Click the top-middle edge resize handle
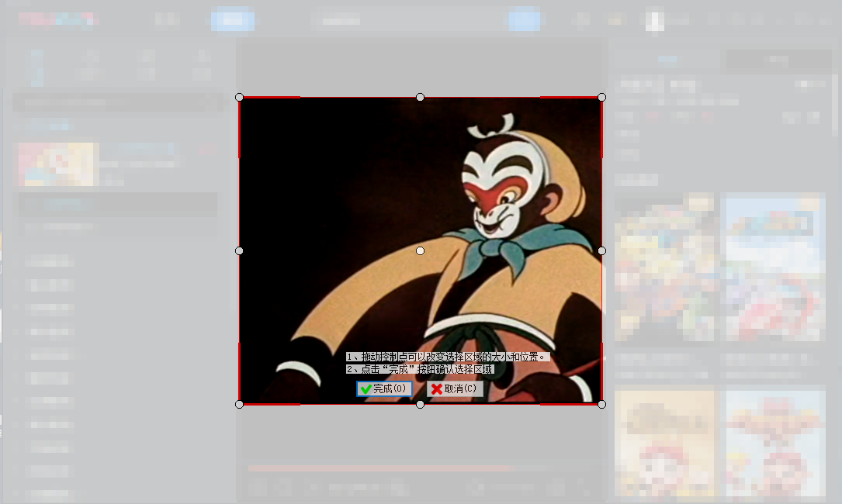842x504 pixels. pyautogui.click(x=420, y=97)
